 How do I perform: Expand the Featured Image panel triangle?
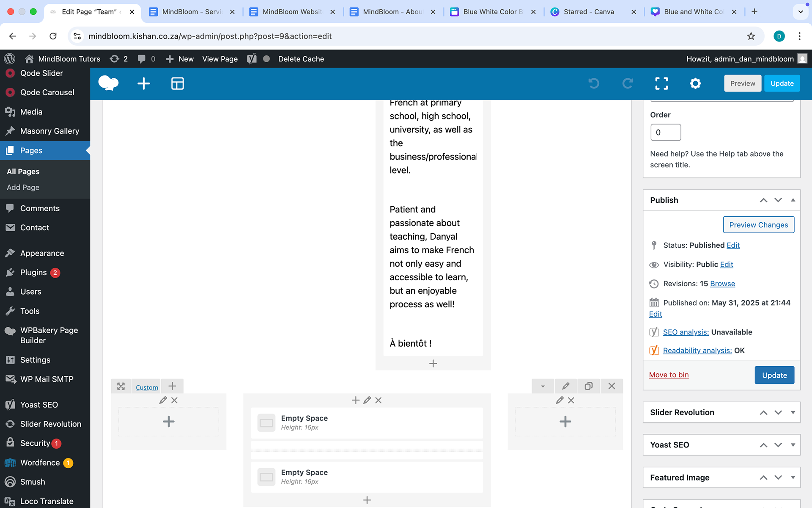point(793,478)
